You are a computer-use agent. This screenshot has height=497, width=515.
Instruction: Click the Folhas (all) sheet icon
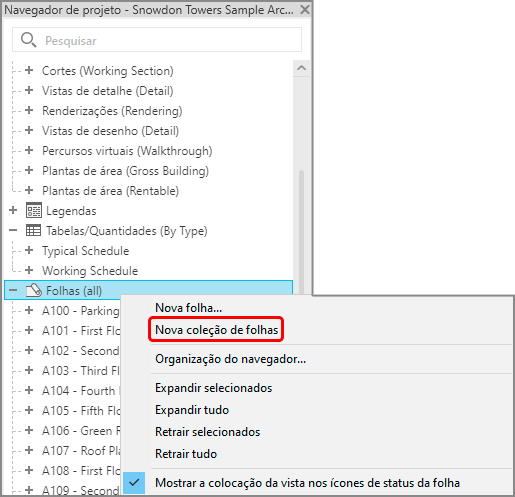(34, 290)
